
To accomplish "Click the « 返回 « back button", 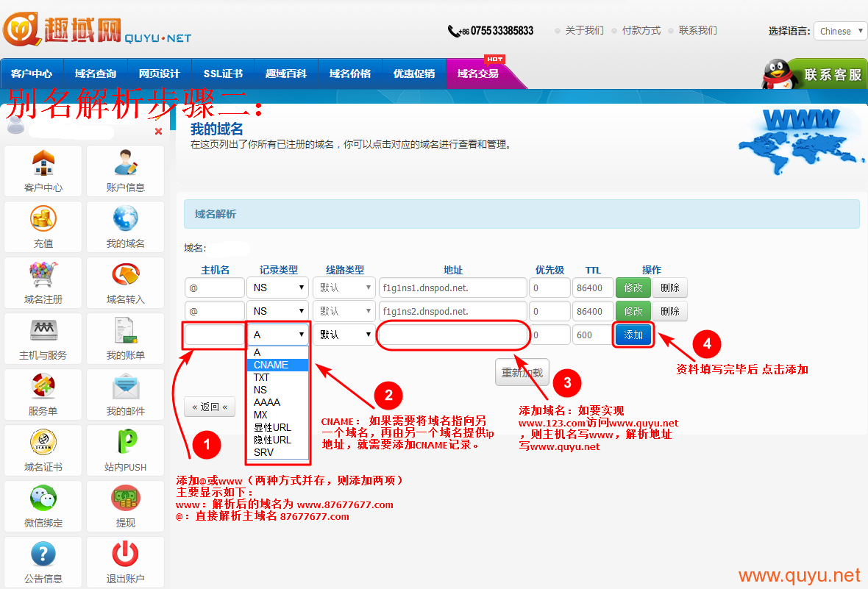I will (x=210, y=407).
